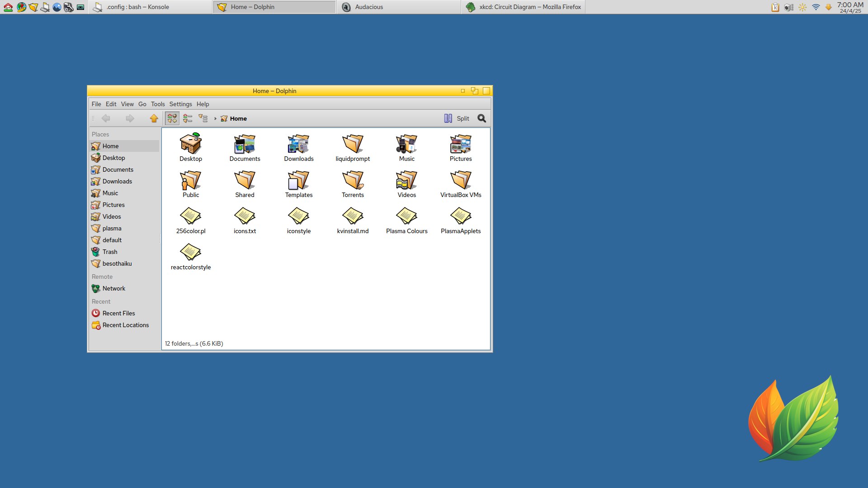
Task: Select Home in Places sidebar
Action: pyautogui.click(x=124, y=146)
